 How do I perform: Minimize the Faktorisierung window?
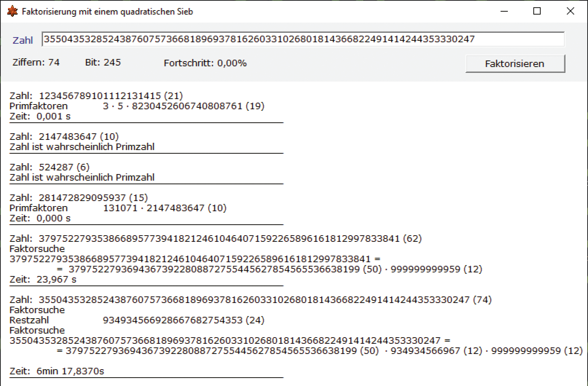pyautogui.click(x=504, y=11)
